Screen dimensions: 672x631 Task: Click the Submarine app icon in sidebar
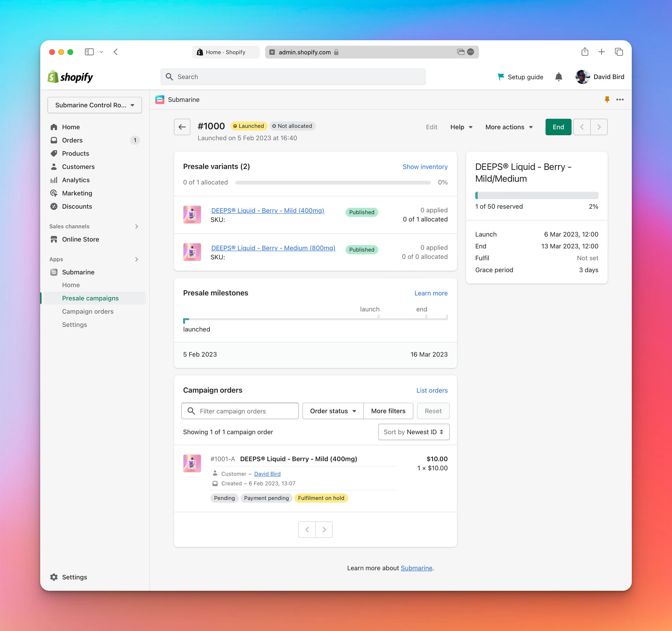54,272
